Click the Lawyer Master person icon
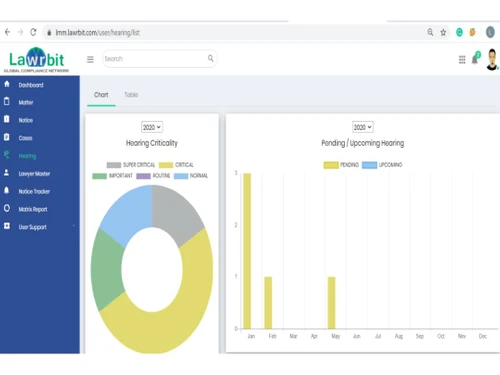500x375 pixels. pos(7,172)
